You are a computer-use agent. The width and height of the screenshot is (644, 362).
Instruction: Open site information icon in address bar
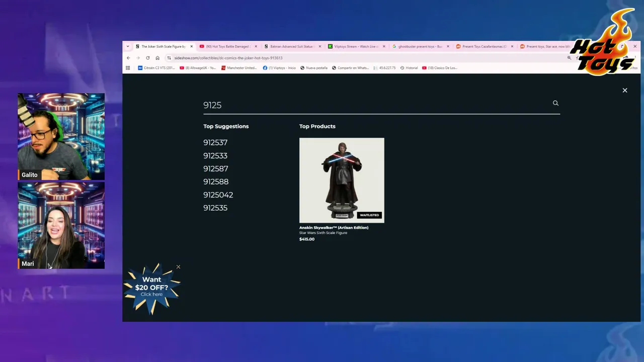(x=169, y=58)
